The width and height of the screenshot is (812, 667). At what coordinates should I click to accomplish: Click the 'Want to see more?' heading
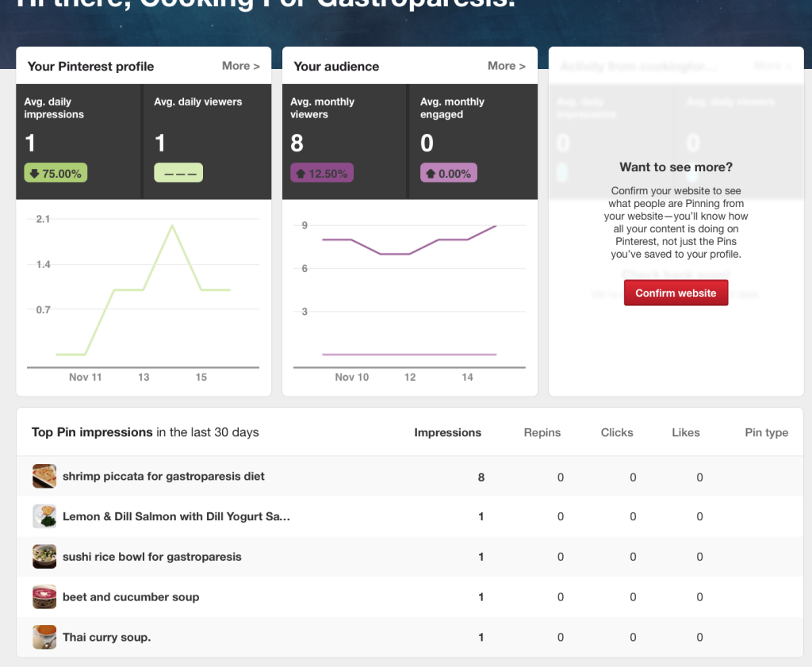click(676, 167)
